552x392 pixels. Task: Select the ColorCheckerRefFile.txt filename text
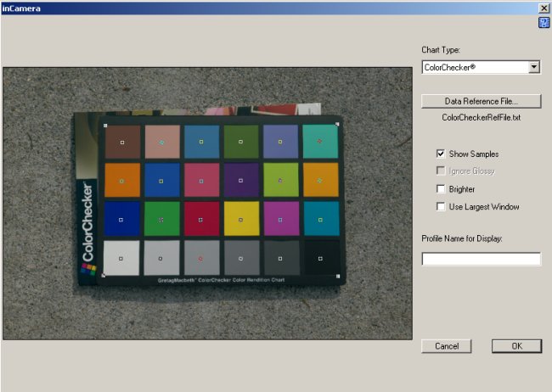click(482, 118)
